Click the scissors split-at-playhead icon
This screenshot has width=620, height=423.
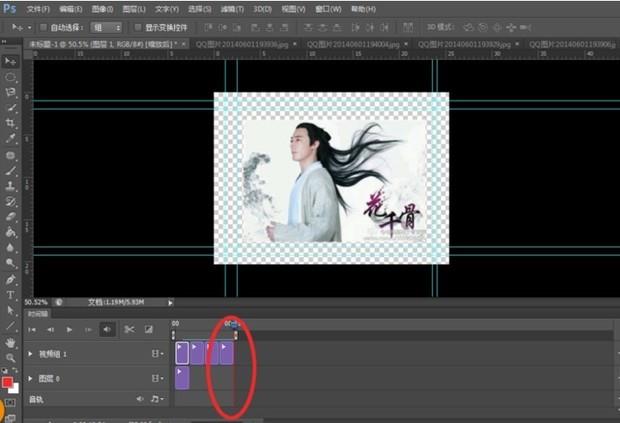coord(129,329)
